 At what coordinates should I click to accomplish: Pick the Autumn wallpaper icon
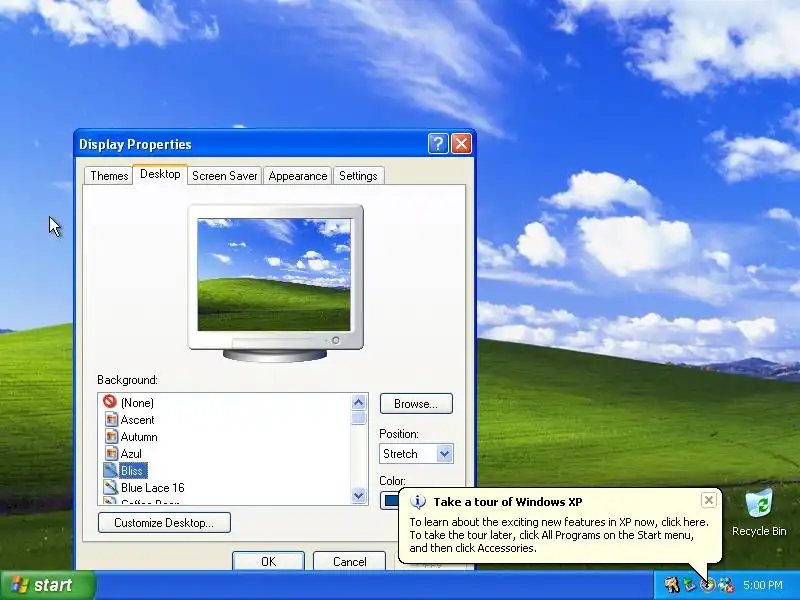pos(111,437)
